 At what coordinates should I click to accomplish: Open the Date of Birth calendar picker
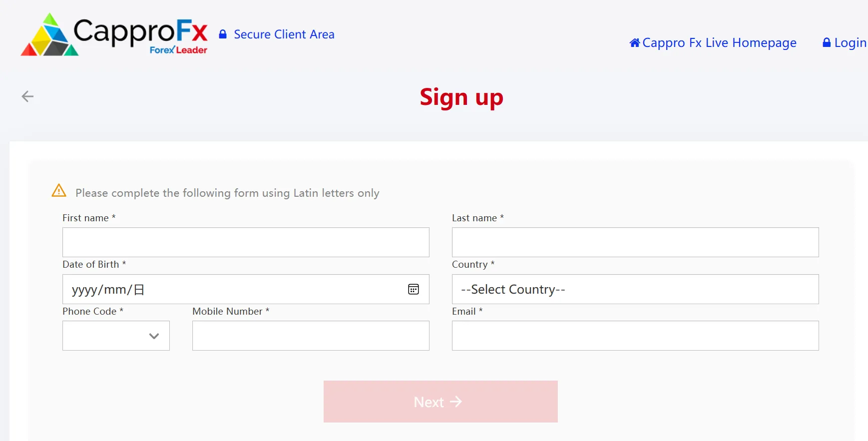point(414,289)
